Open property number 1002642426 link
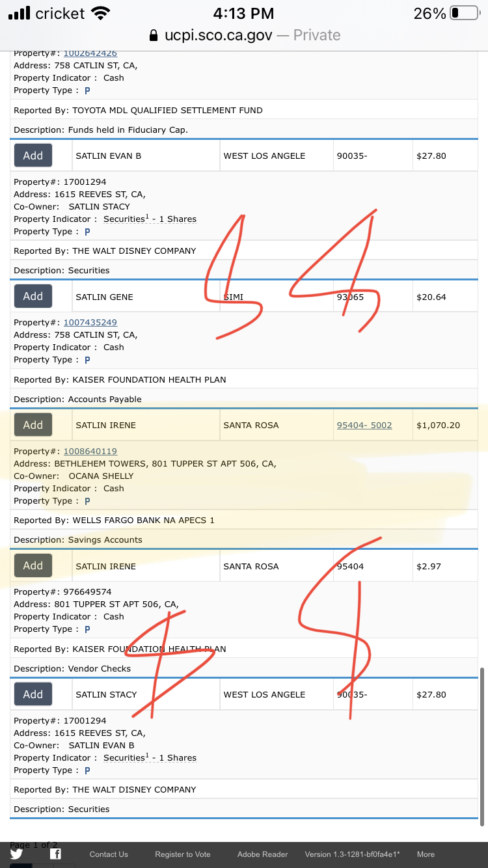Screen dimensions: 488x868 (90, 53)
